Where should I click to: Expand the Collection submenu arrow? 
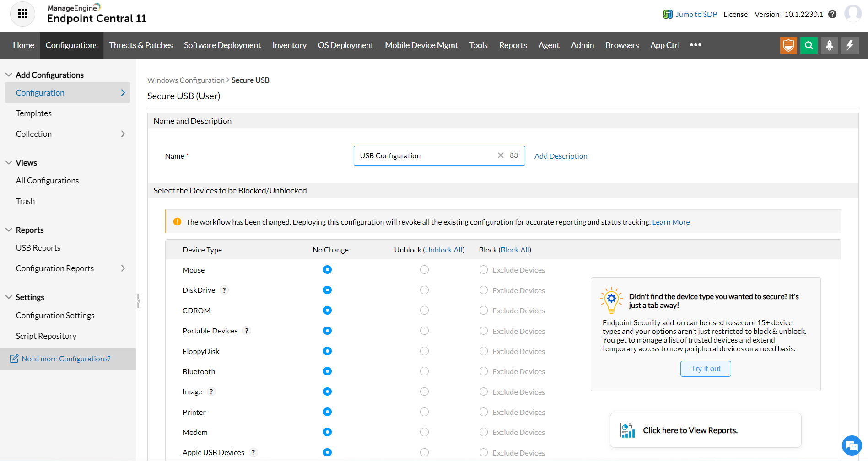(x=123, y=134)
